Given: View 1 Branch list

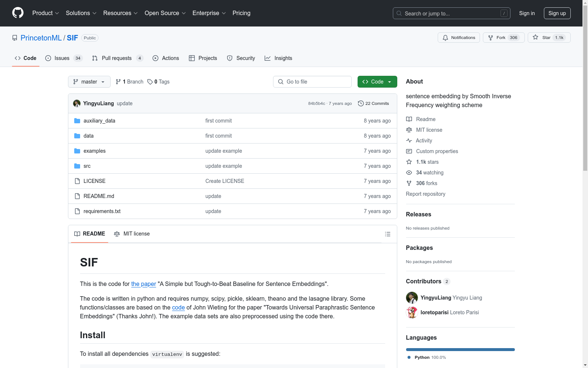Looking at the screenshot, I should click(129, 82).
